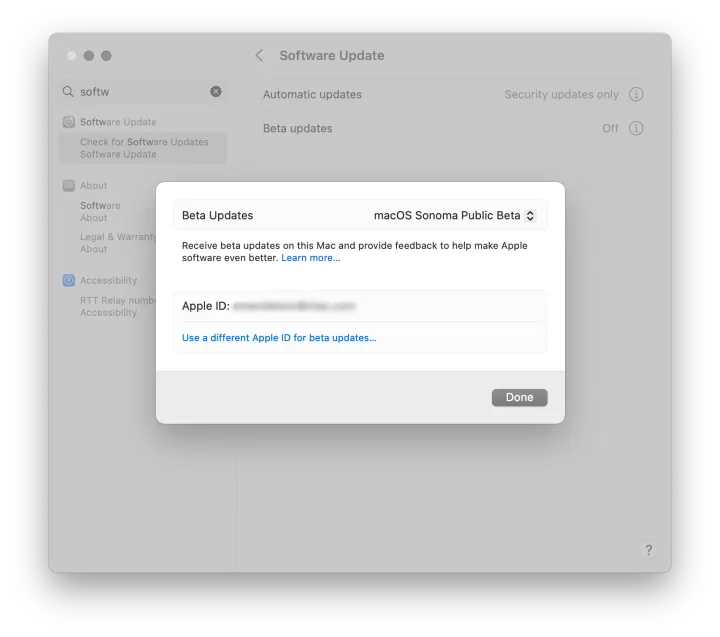Click the magnifying glass search icon
The width and height of the screenshot is (720, 637).
pos(68,92)
